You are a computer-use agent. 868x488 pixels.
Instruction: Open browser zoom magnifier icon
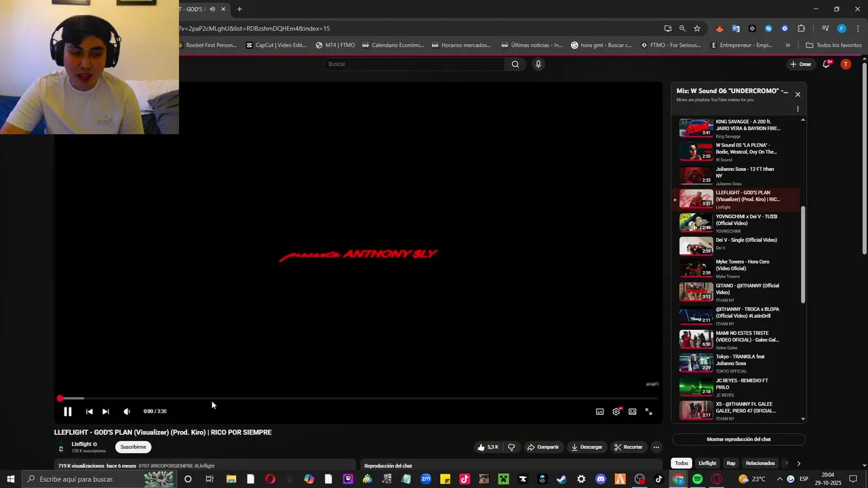[x=682, y=28]
